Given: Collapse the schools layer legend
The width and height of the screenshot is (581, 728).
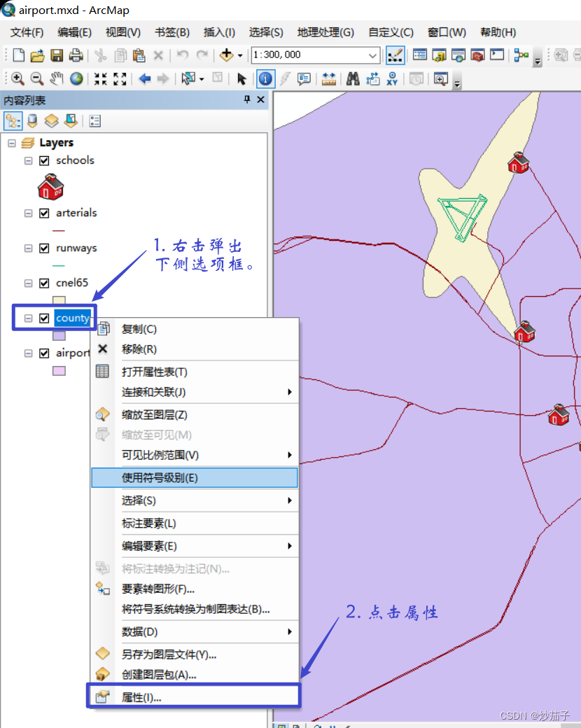Looking at the screenshot, I should (28, 160).
